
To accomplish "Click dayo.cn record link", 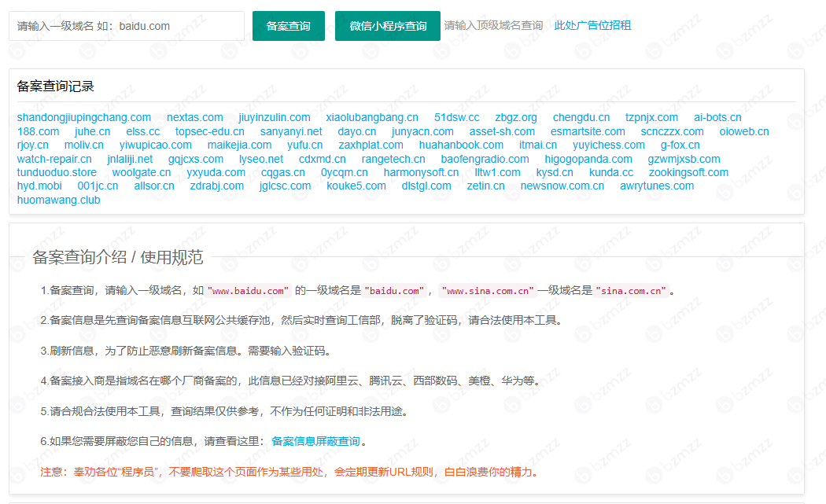I will [x=357, y=131].
